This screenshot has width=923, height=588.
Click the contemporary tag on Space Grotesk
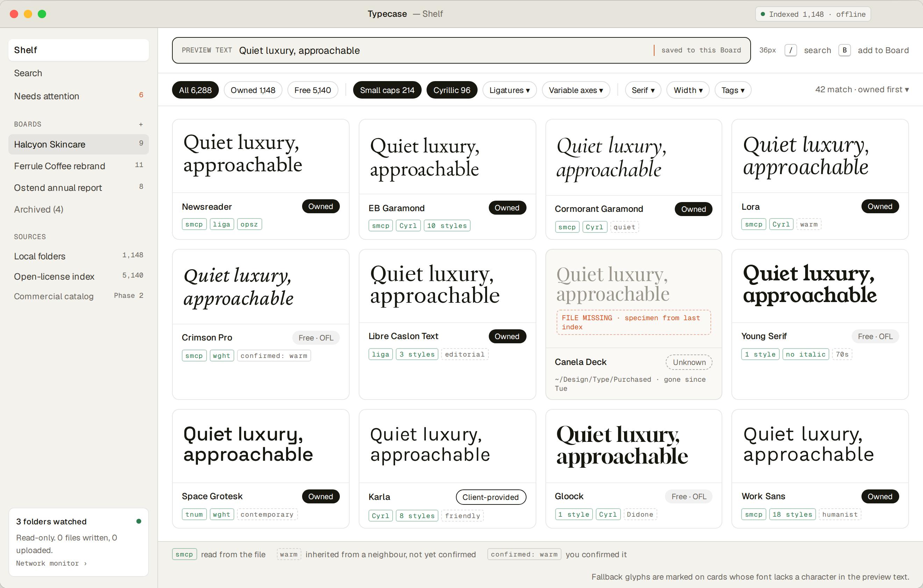point(267,514)
